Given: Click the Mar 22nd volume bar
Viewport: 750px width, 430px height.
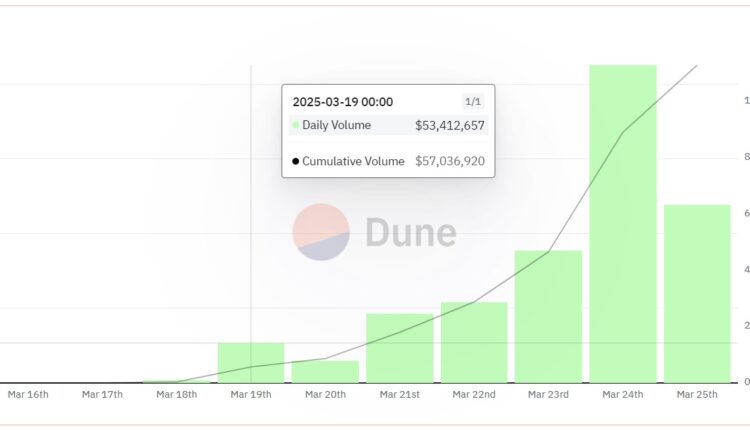Looking at the screenshot, I should tap(474, 342).
